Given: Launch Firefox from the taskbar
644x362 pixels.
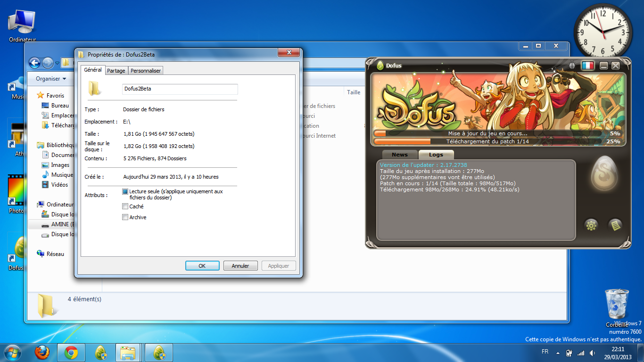Looking at the screenshot, I should [x=42, y=353].
